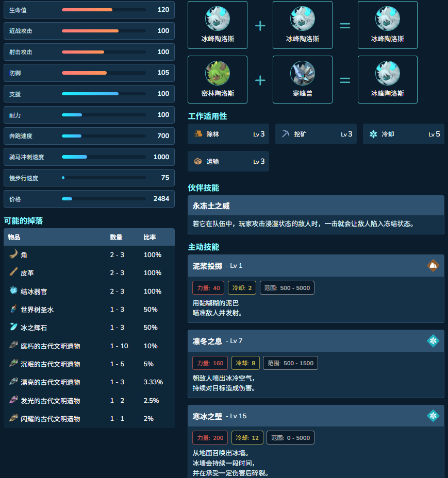Click the 闪耀的古代文明遗物 item icon
This screenshot has height=478, width=448.
[x=13, y=418]
